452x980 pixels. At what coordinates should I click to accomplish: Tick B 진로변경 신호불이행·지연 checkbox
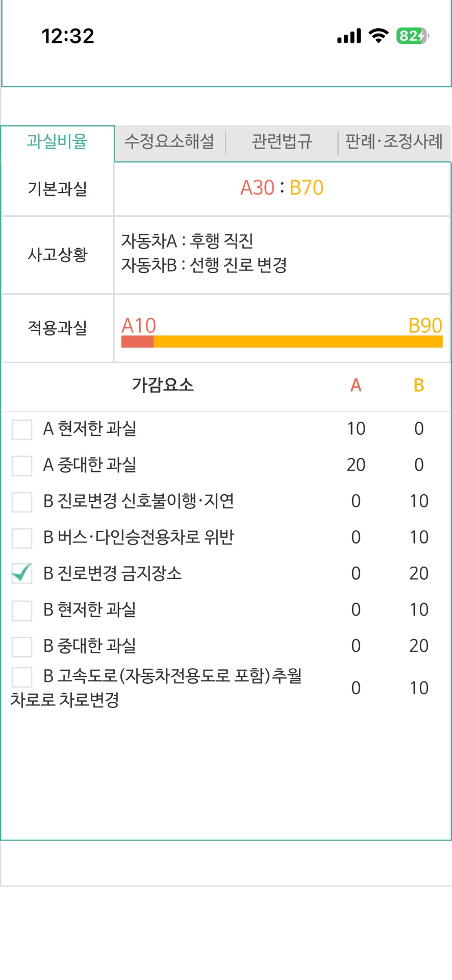click(x=22, y=502)
